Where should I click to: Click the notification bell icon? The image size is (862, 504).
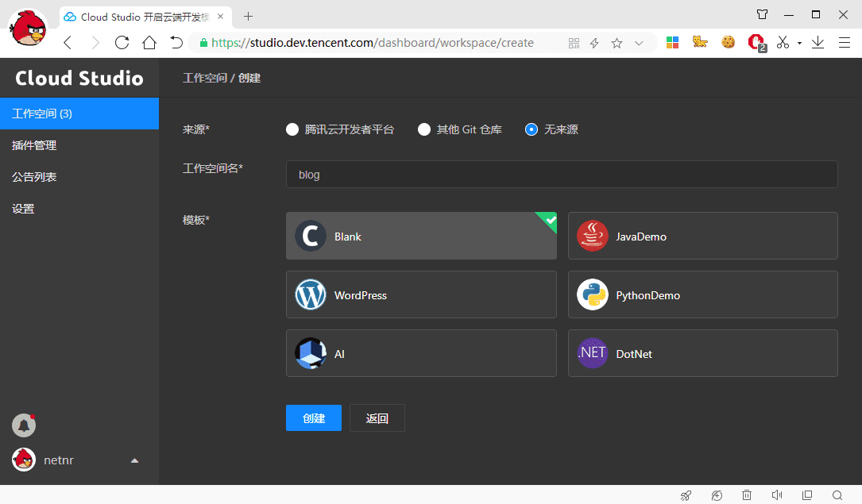24,425
